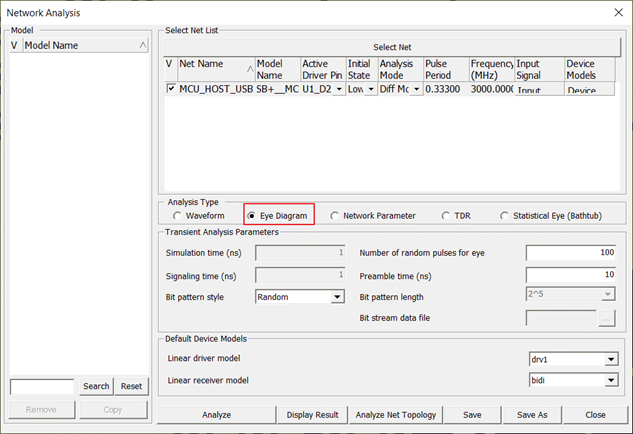Choose TDR analysis type
Image resolution: width=633 pixels, height=434 pixels.
(446, 215)
